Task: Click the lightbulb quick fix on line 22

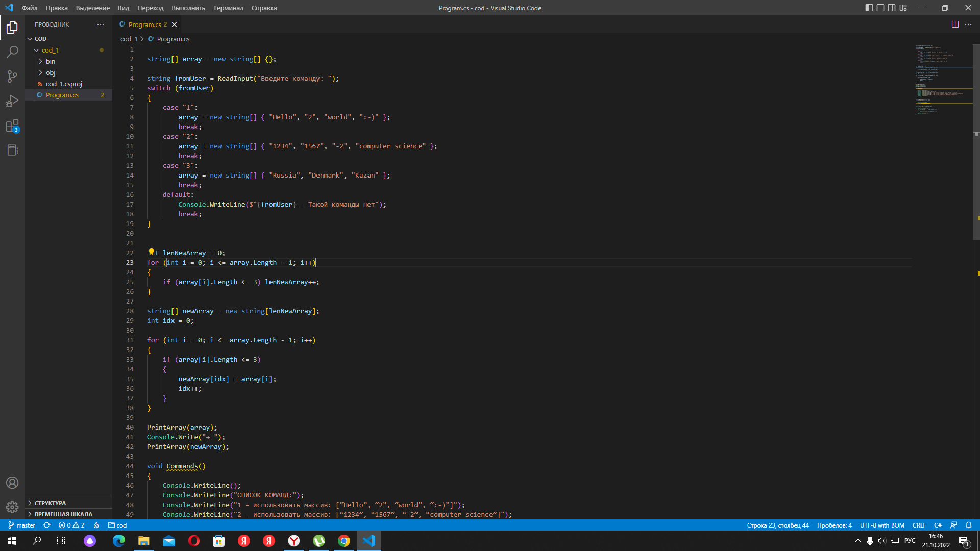Action: pyautogui.click(x=152, y=252)
